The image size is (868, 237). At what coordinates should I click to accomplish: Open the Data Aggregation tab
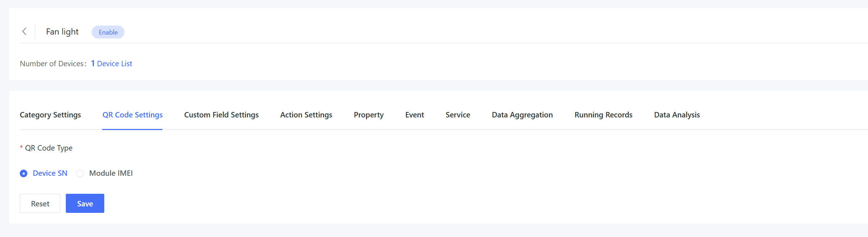[522, 115]
